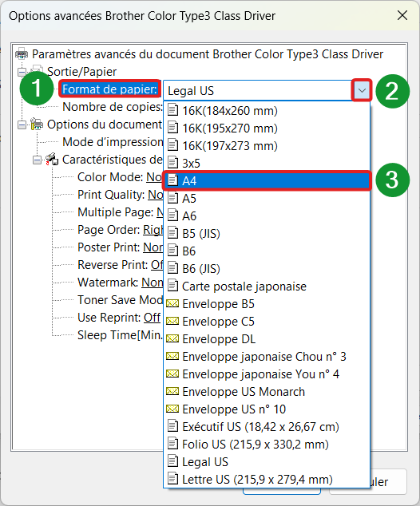The width and height of the screenshot is (420, 506).
Task: Click the page icon beside 16K(184x260 mm)
Action: [x=172, y=110]
